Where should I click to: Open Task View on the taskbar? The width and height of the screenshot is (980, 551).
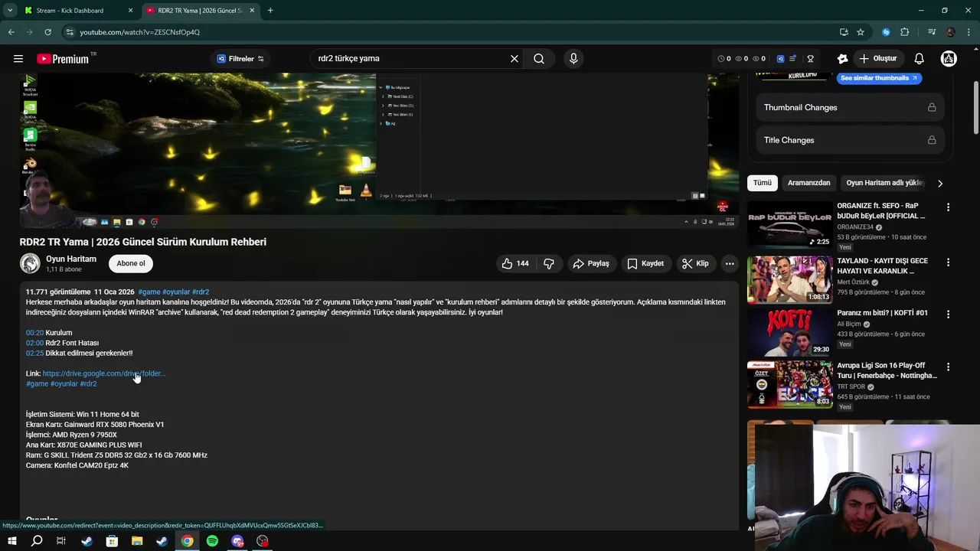[61, 541]
